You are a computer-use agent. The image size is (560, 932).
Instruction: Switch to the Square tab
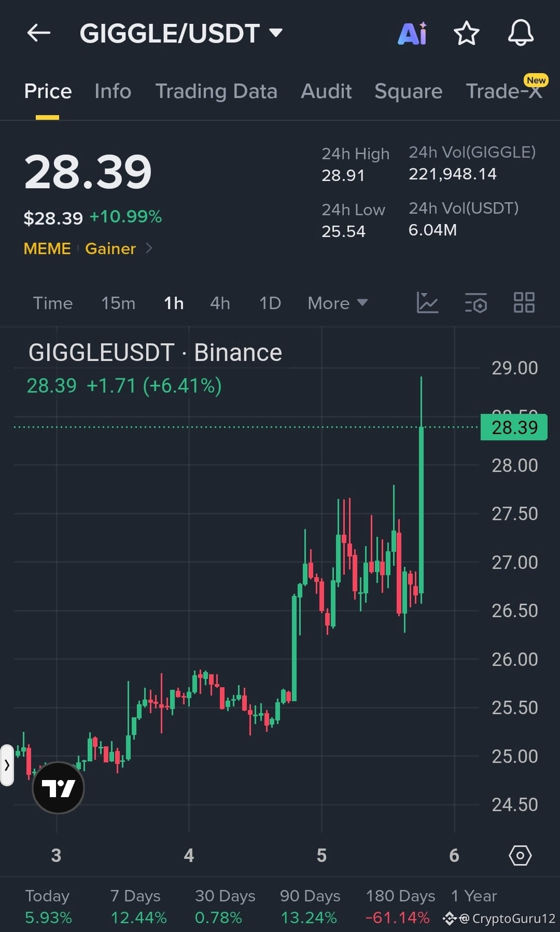409,91
